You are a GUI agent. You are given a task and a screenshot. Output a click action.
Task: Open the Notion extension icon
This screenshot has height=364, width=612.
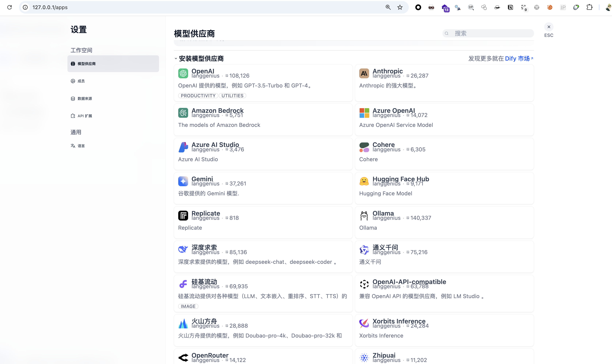[510, 7]
